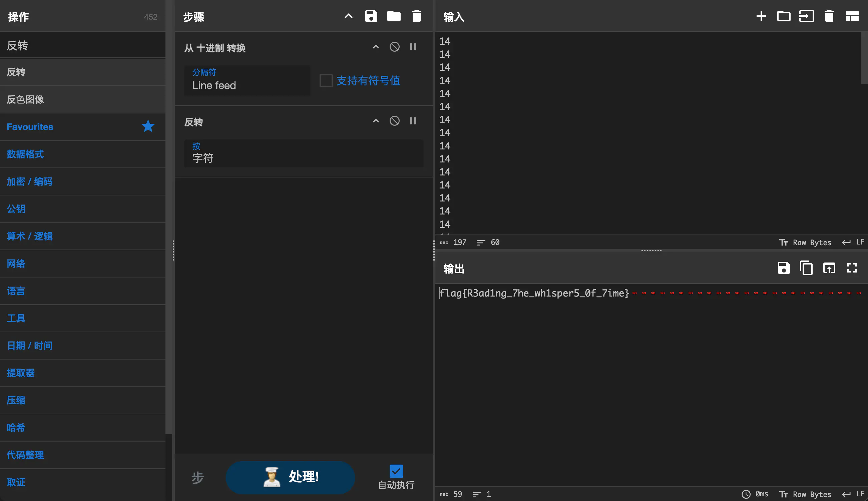Copy the output to the clipboard
Screen dimensions: 868x501
click(806, 268)
